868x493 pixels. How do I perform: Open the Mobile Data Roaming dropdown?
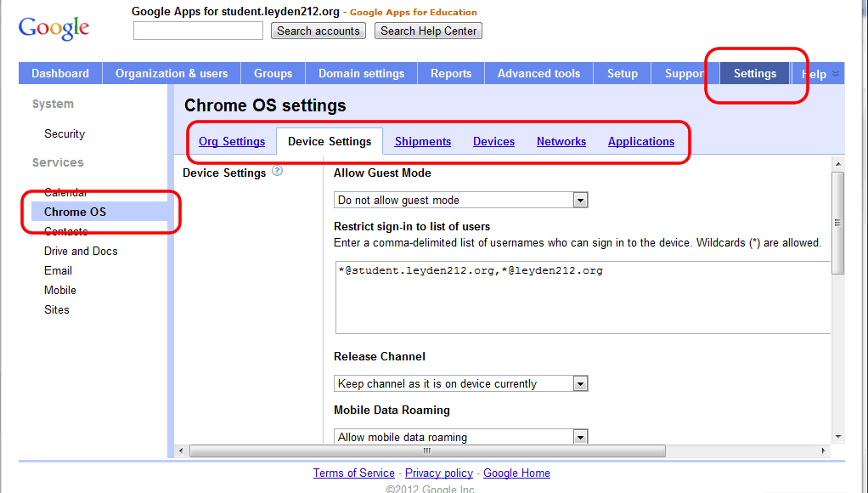460,437
